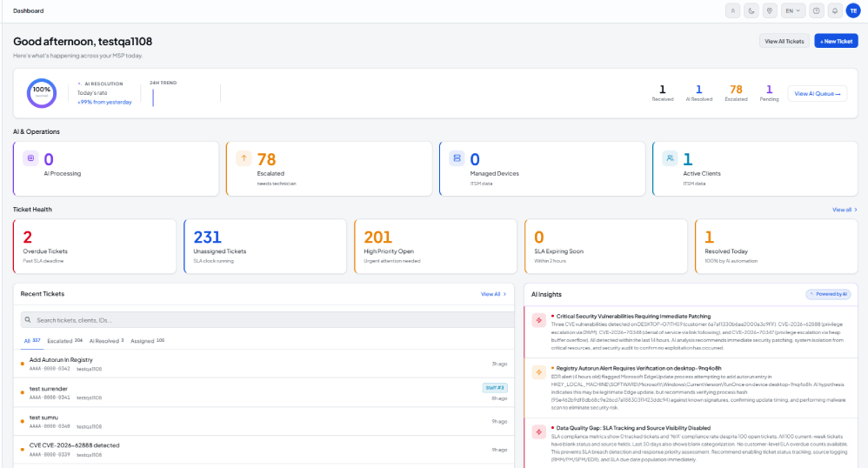Viewport: 868px width, 468px height.
Task: Click the AI Resolved count in summary bar
Action: (x=698, y=90)
